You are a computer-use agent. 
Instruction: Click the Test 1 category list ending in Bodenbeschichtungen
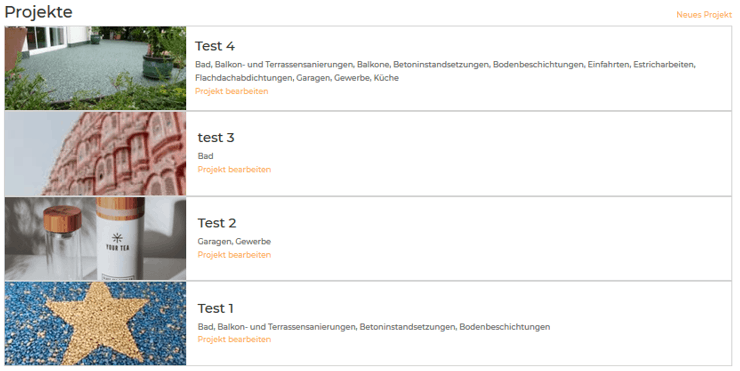pyautogui.click(x=374, y=327)
